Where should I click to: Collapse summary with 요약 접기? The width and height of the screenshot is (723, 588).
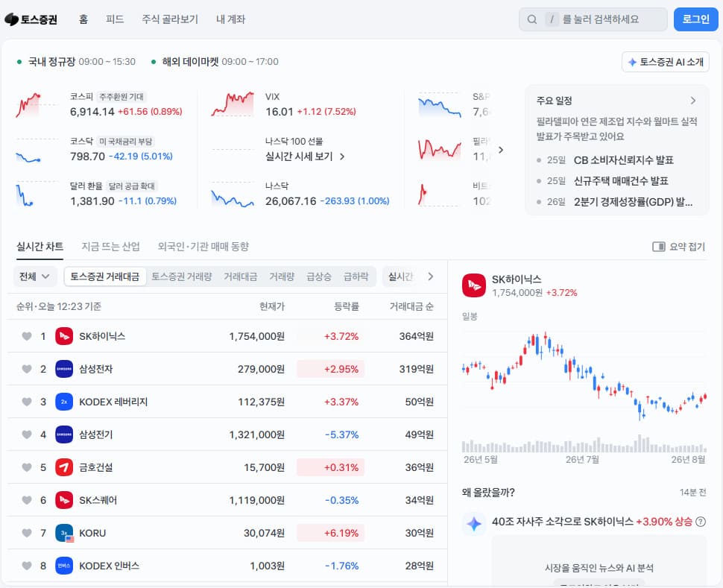pyautogui.click(x=679, y=247)
